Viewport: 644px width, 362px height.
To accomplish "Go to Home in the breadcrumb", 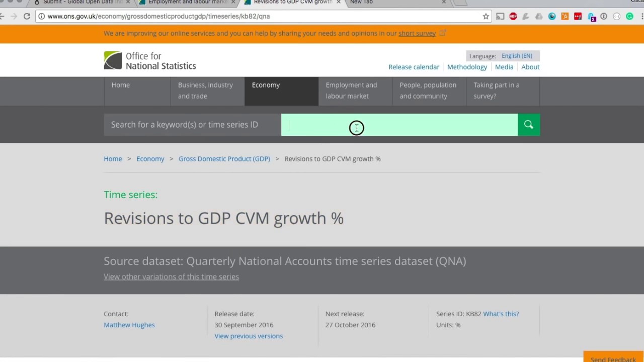I will [113, 159].
